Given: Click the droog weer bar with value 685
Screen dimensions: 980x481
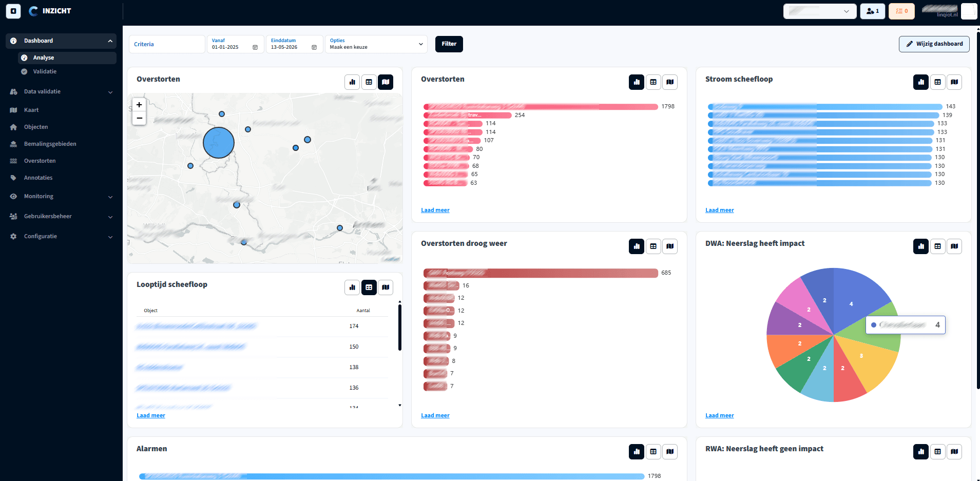Looking at the screenshot, I should click(x=541, y=273).
